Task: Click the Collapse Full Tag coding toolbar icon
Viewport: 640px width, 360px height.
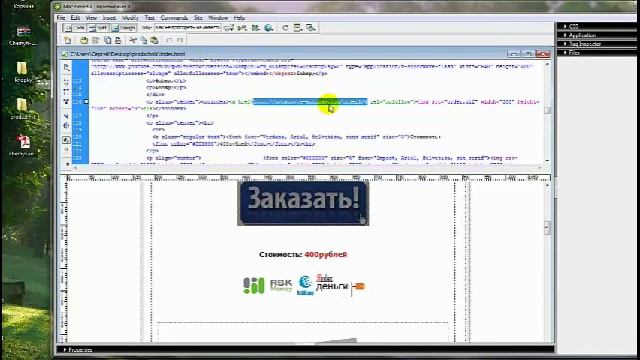Action: click(x=67, y=83)
